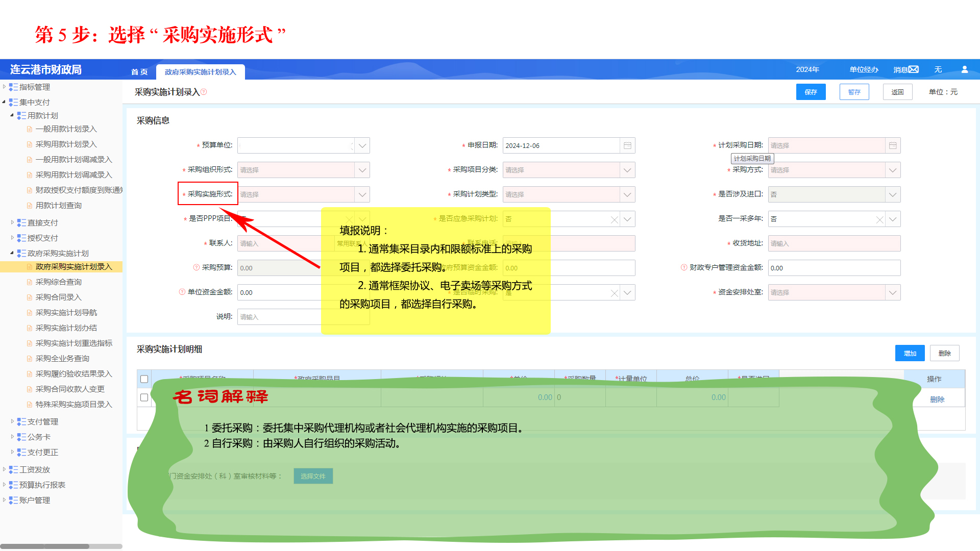Click the 返回 button
This screenshot has width=980, height=551.
pyautogui.click(x=897, y=92)
